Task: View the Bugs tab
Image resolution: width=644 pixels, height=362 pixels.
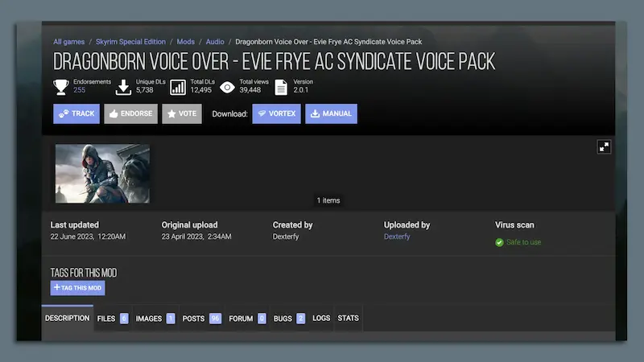Action: 288,319
